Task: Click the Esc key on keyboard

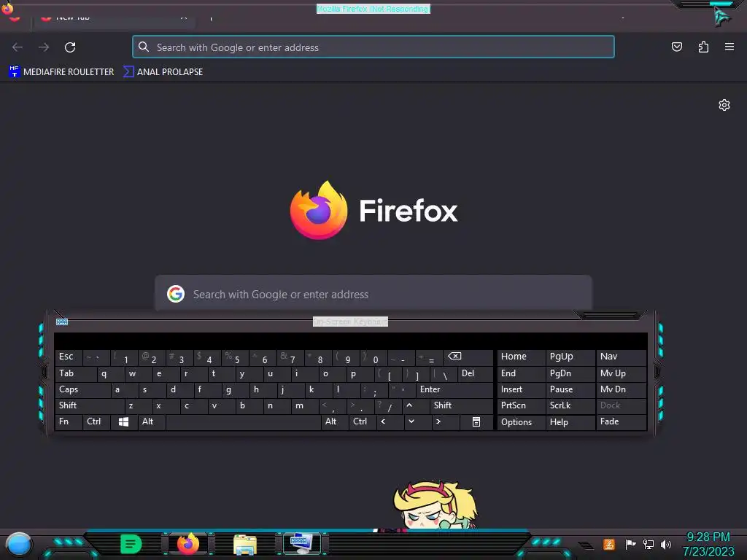Action: point(68,357)
